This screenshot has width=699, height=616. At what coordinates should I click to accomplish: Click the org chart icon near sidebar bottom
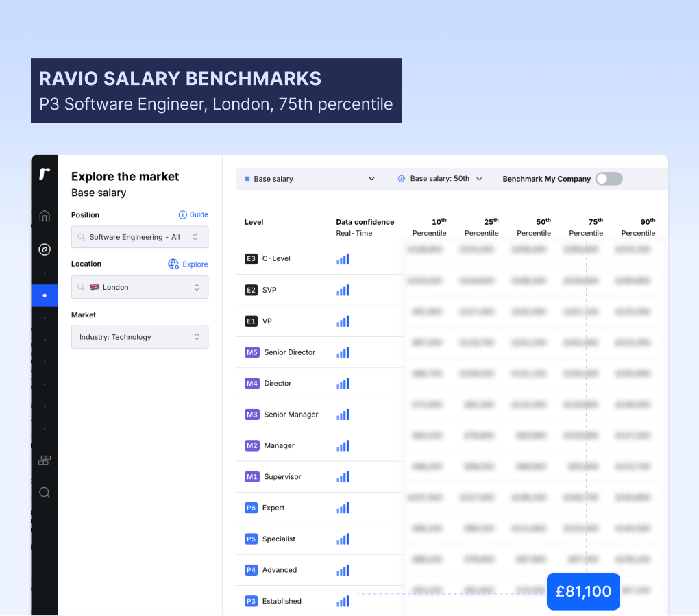tap(44, 460)
